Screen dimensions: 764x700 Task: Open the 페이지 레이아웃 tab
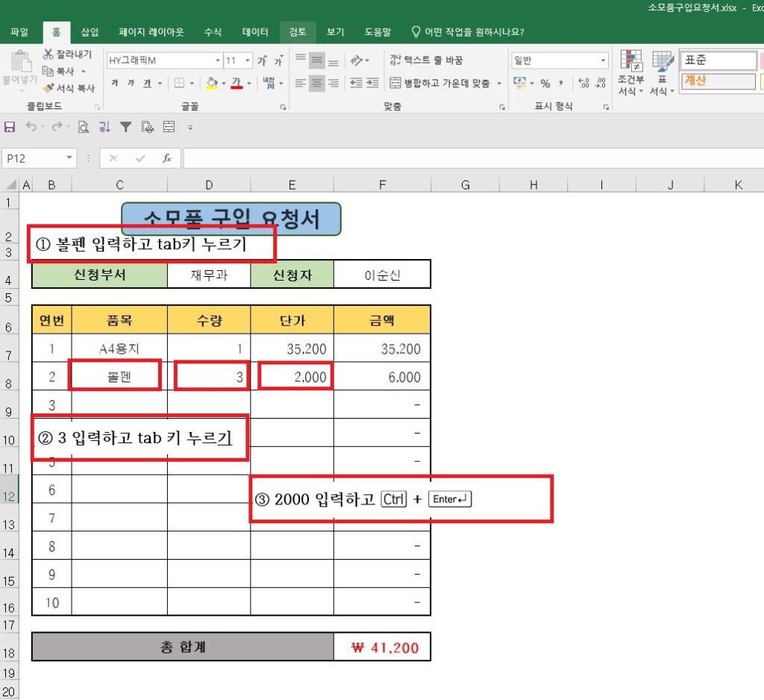pos(151,32)
